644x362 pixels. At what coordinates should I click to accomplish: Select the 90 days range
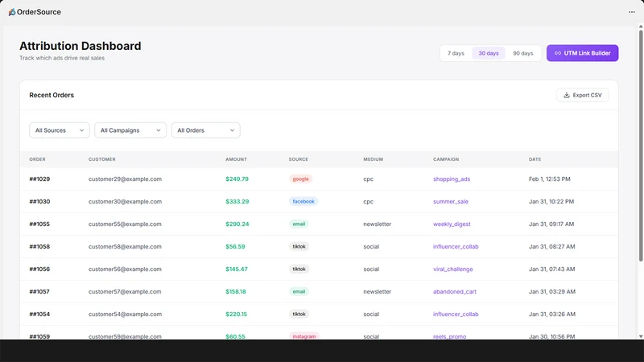pyautogui.click(x=522, y=53)
